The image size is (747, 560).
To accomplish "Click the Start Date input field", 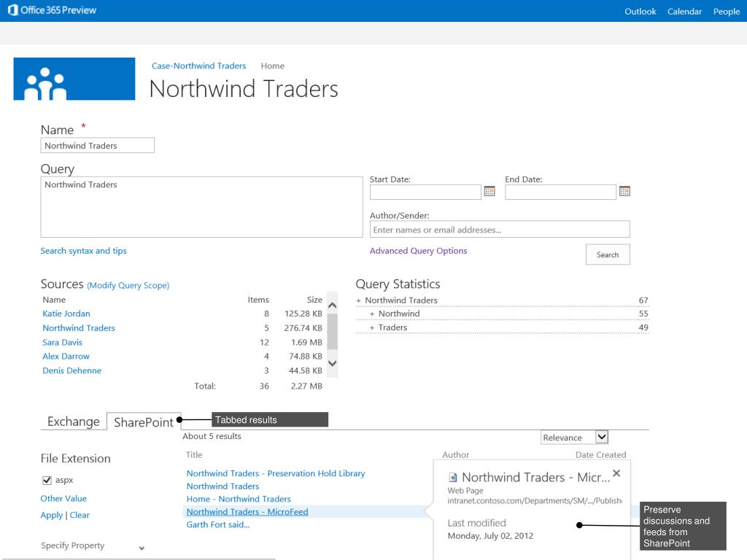I will [x=425, y=192].
